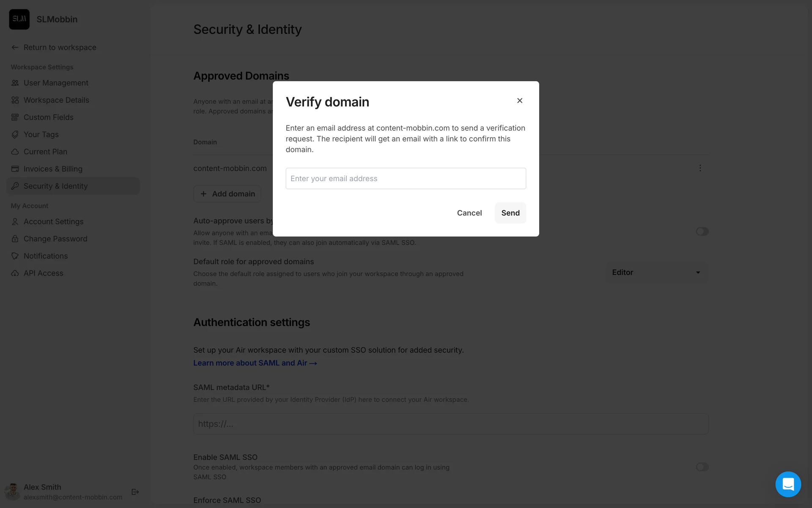The image size is (812, 508).
Task: Click the Add domain button
Action: pyautogui.click(x=227, y=194)
